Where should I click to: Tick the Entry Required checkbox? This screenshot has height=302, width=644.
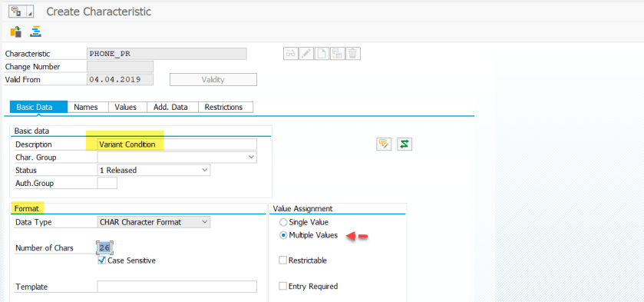[x=282, y=286]
